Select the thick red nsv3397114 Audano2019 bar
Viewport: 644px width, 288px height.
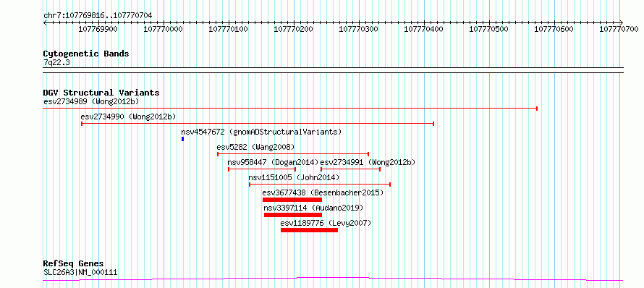(x=293, y=215)
